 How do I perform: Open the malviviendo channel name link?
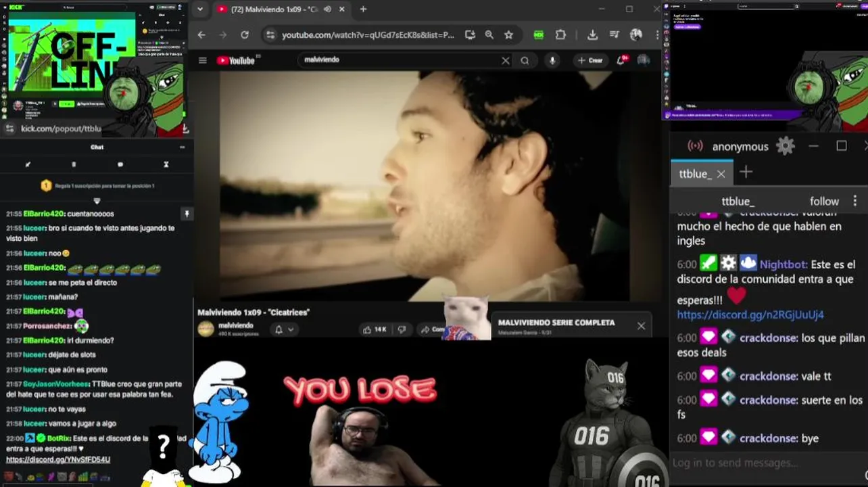(235, 325)
